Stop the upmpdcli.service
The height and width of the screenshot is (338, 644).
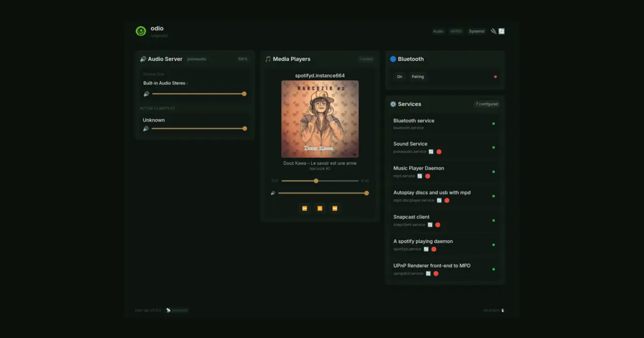(x=436, y=274)
